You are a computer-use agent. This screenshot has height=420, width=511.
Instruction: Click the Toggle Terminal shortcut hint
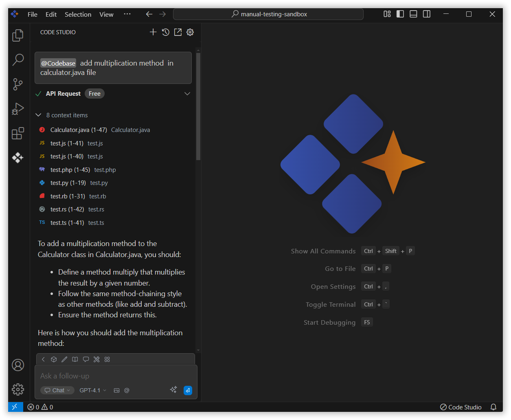(348, 304)
